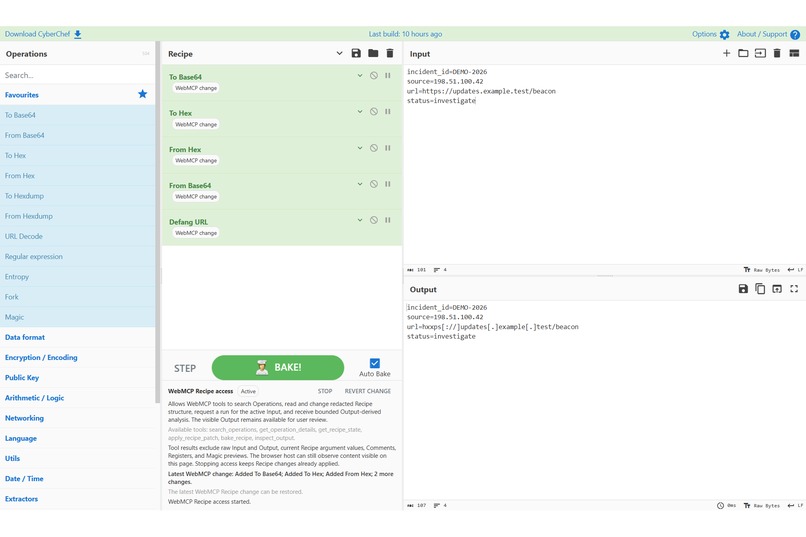The width and height of the screenshot is (806, 537).
Task: Open the Utils operations category
Action: (x=77, y=458)
